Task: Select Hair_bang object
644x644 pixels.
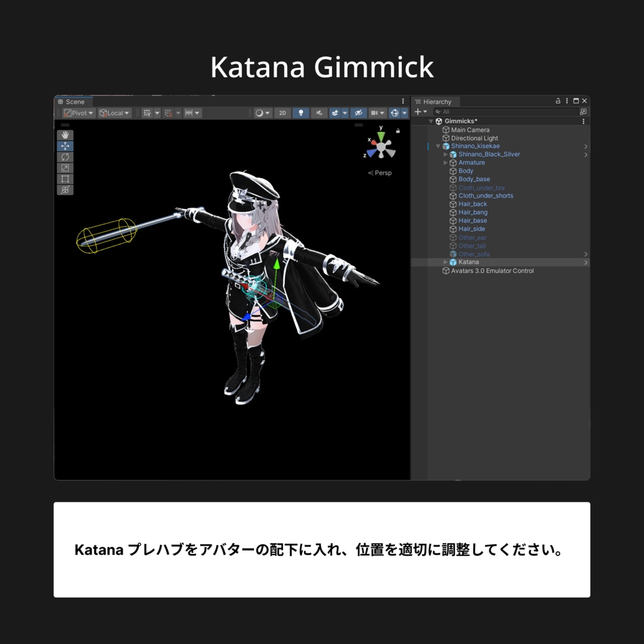Action: coord(469,213)
